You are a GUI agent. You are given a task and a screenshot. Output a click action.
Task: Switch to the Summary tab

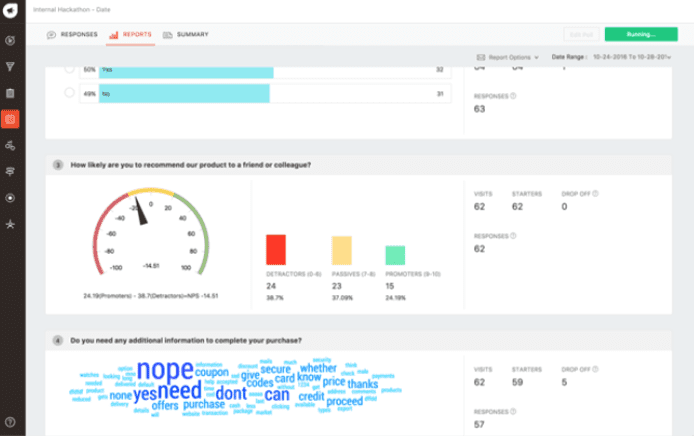tap(186, 35)
